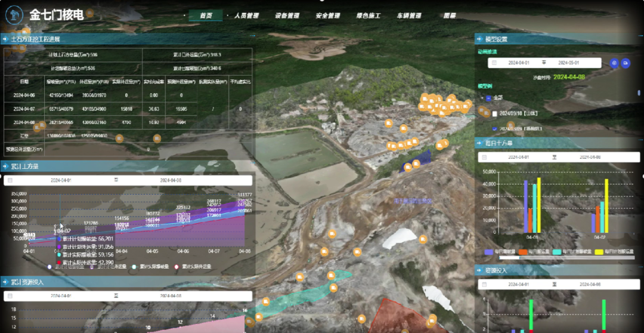The height and width of the screenshot is (333, 644).
Task: Open the 安全管理 menu tab
Action: [327, 16]
